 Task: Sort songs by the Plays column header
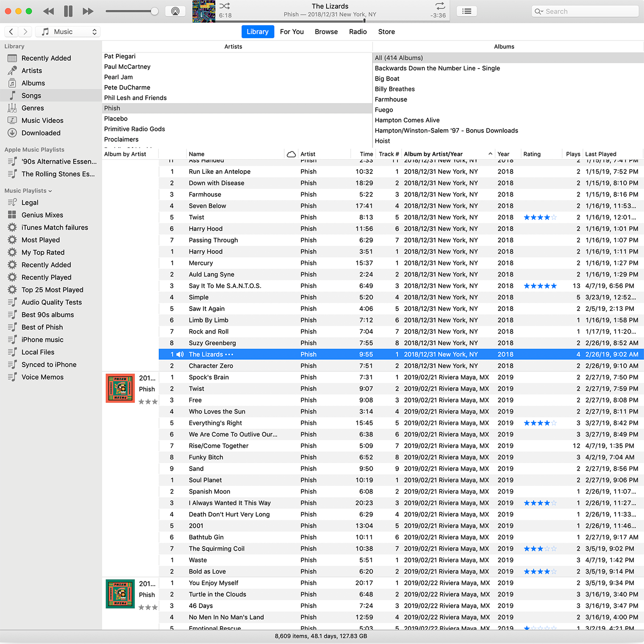(x=573, y=154)
